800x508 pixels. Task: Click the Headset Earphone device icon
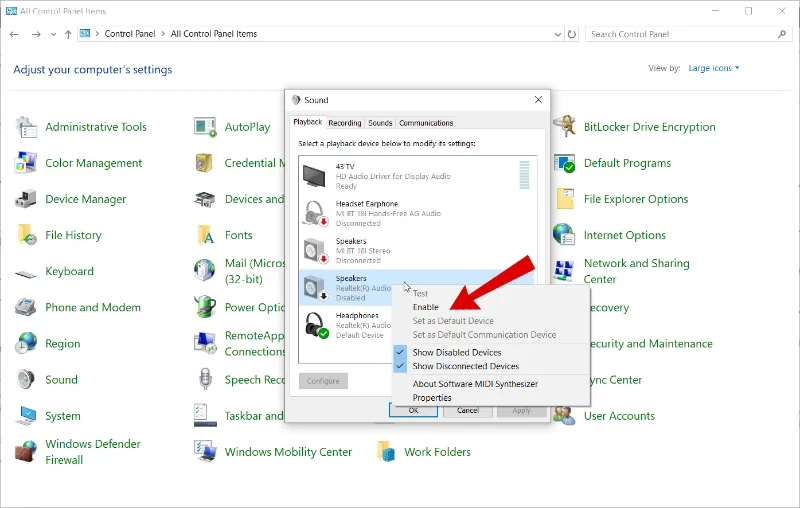(315, 213)
